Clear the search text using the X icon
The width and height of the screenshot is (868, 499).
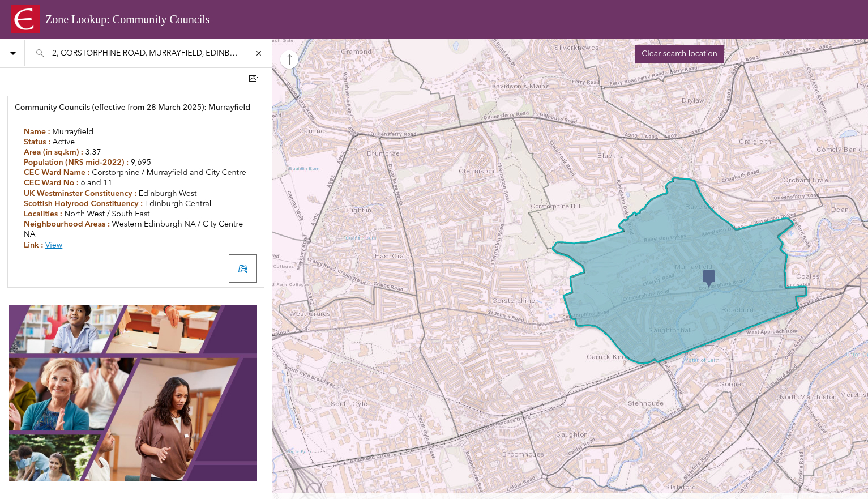point(259,53)
